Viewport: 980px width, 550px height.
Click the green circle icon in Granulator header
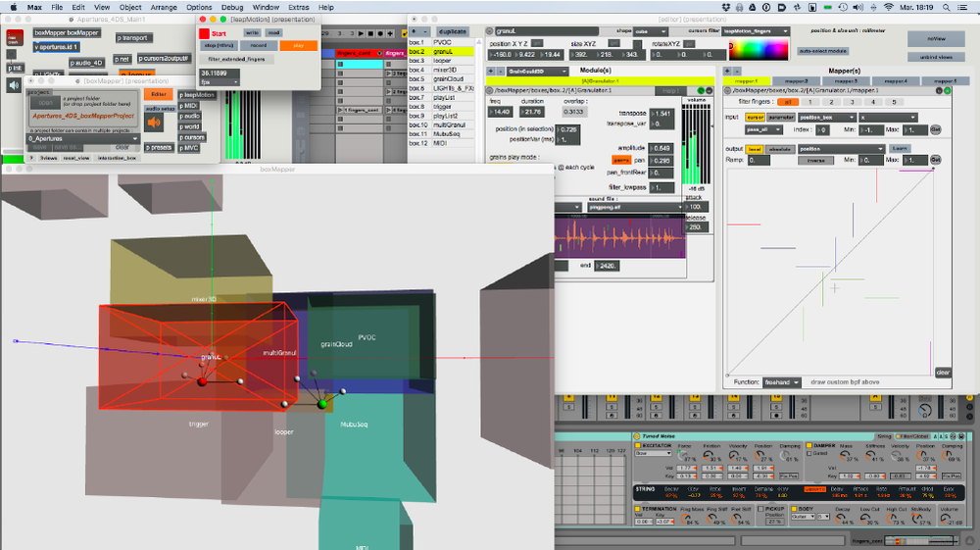point(701,90)
